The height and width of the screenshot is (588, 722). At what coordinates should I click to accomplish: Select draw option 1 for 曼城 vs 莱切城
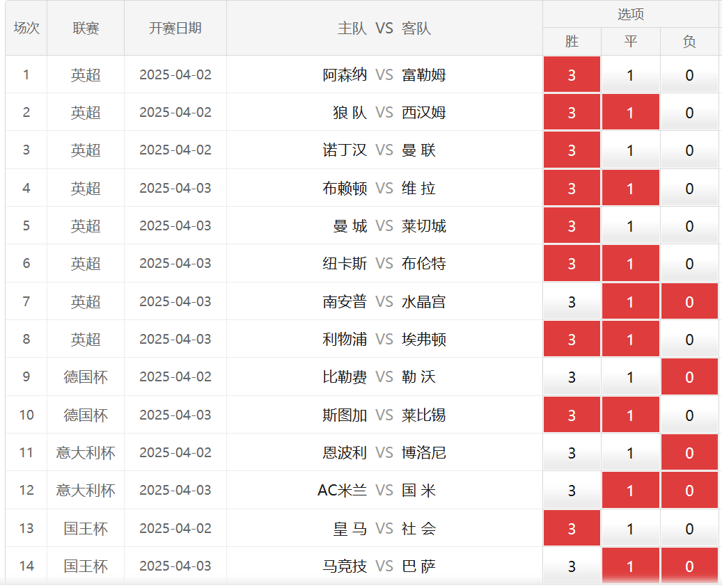click(630, 225)
